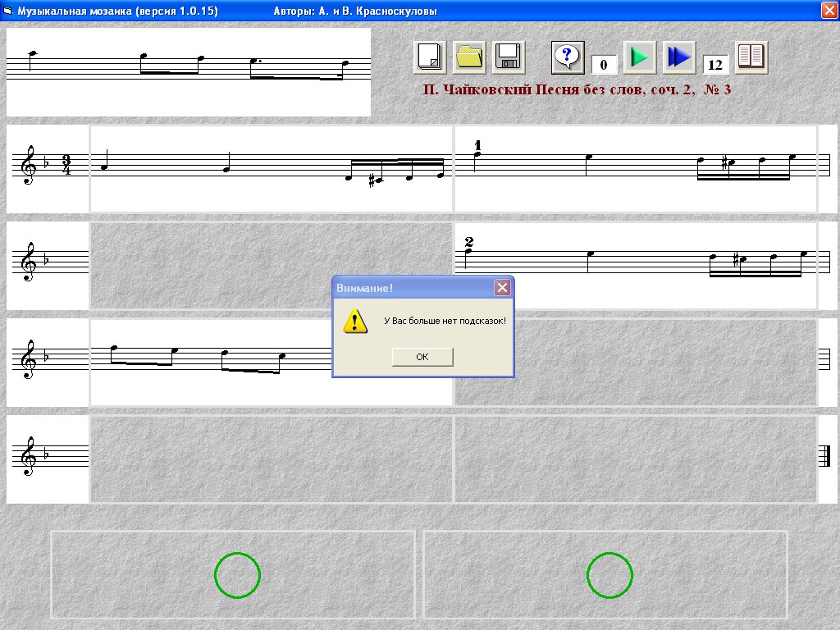Screen dimensions: 840x630
Task: Open a file with the yellow folder icon
Action: tap(469, 57)
